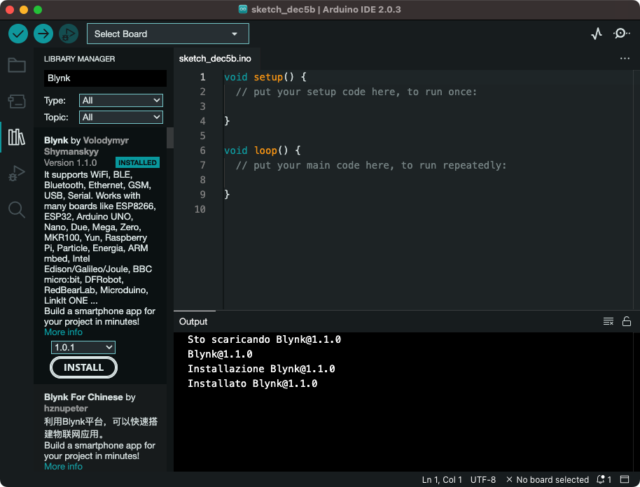Open the Sketchbook folder icon in sidebar
Image resolution: width=640 pixels, height=487 pixels.
16,66
